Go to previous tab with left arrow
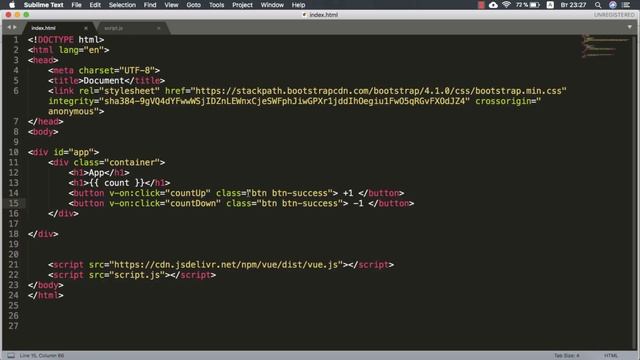640x360 pixels. pos(9,27)
